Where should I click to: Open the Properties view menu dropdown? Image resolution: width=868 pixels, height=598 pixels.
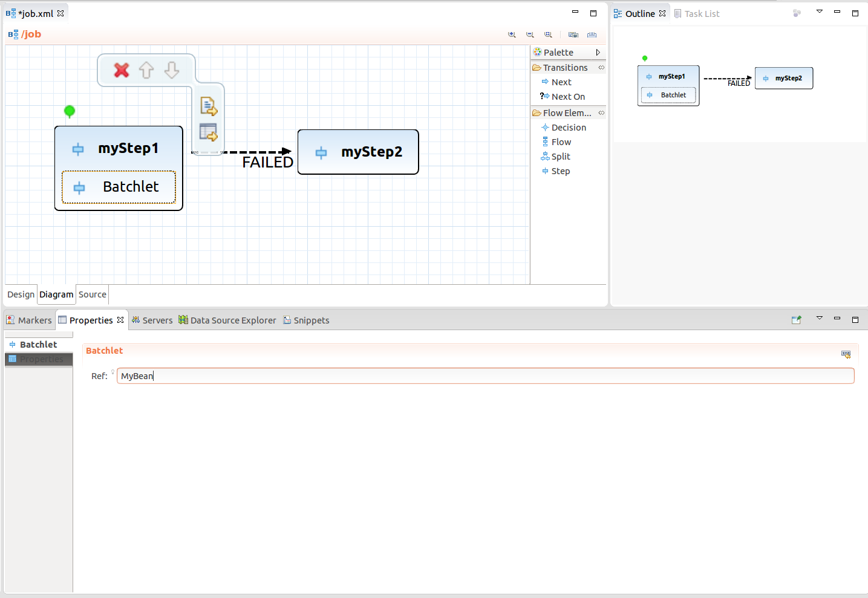pos(820,318)
